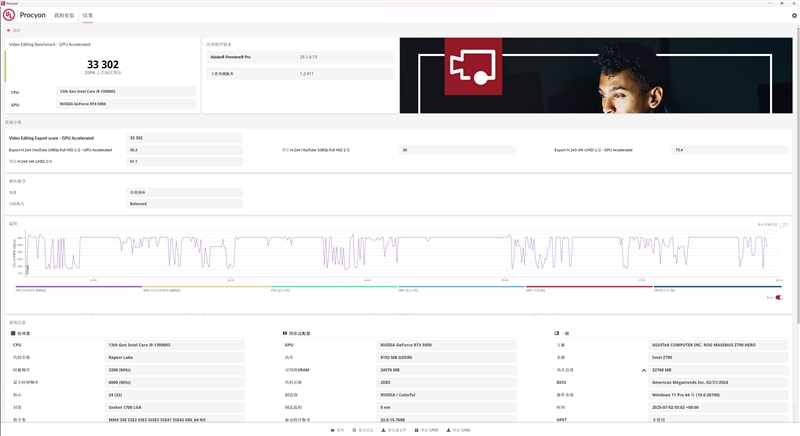Toggle the detailed monitoring switch above chart
Viewport: 800px width, 436px height.
tap(784, 225)
